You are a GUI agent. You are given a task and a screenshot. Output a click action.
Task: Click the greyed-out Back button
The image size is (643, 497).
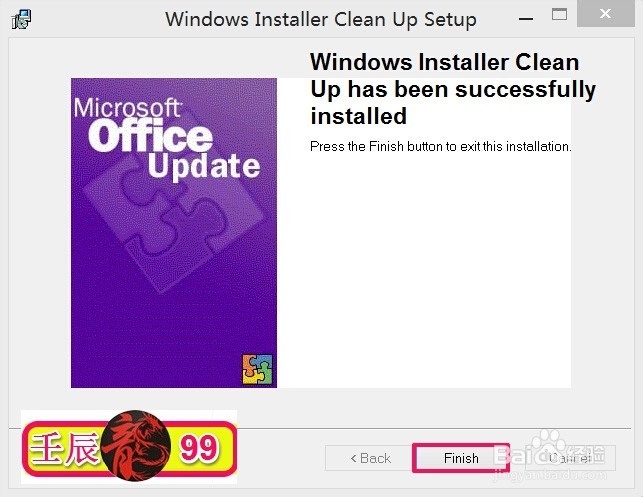[370, 458]
